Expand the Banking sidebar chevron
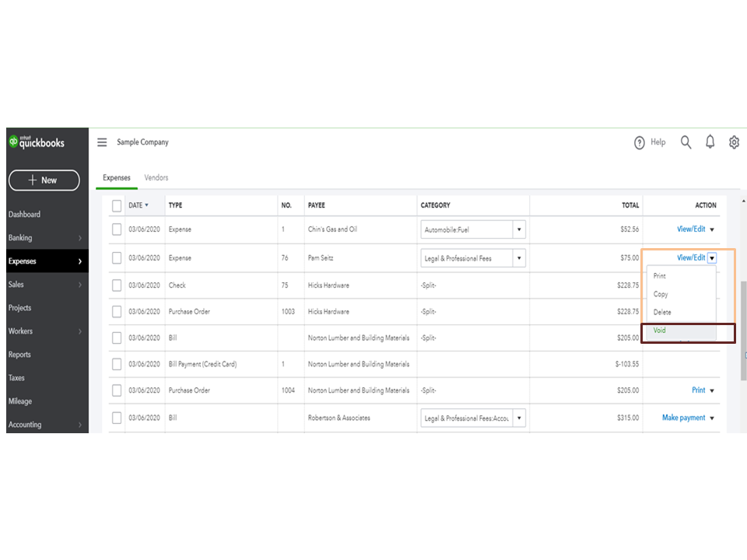 (x=80, y=238)
